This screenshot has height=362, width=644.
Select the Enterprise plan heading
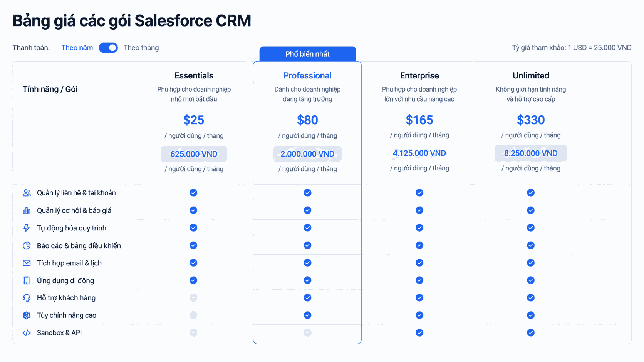[419, 76]
